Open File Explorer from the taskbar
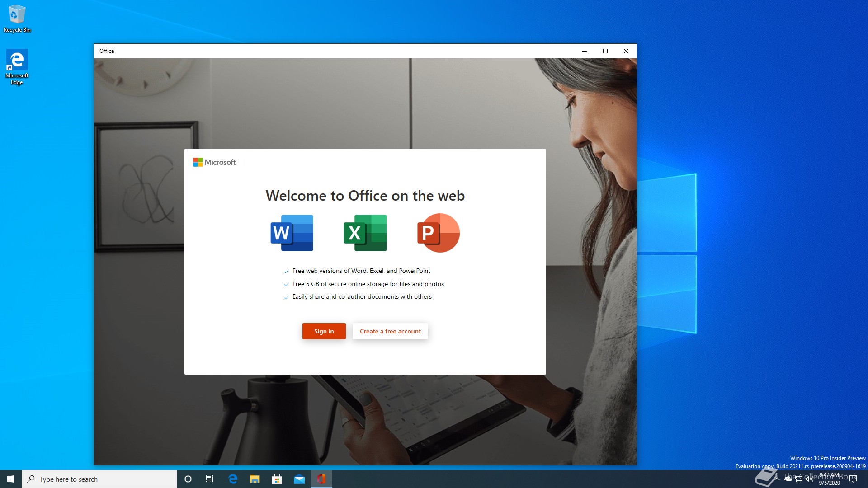This screenshot has width=868, height=488. tap(255, 479)
